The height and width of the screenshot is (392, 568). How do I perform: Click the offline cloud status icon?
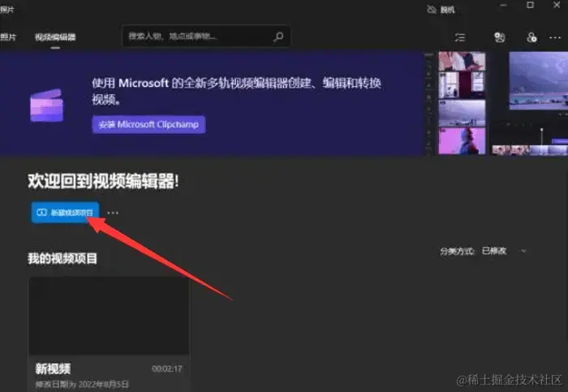point(431,10)
